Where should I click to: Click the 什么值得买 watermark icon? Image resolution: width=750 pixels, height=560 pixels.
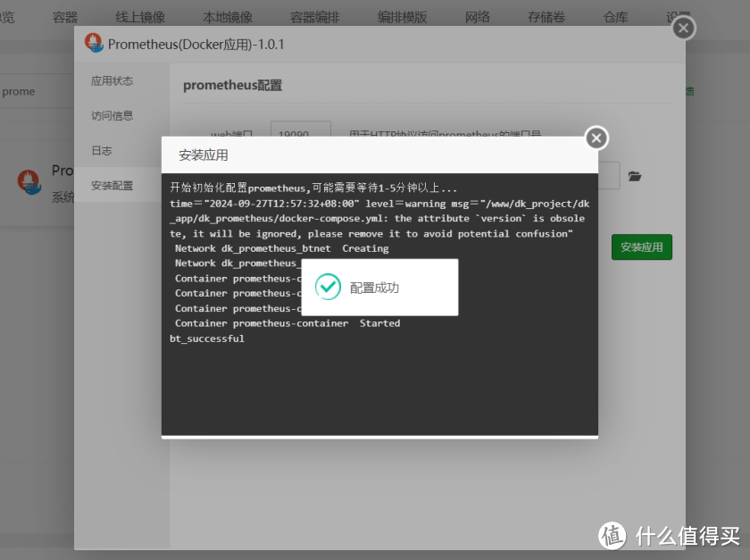tap(612, 537)
